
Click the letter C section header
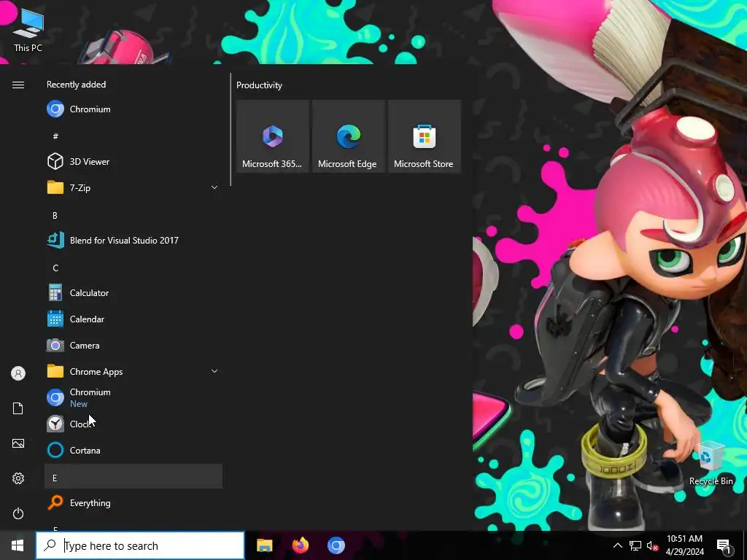point(133,268)
